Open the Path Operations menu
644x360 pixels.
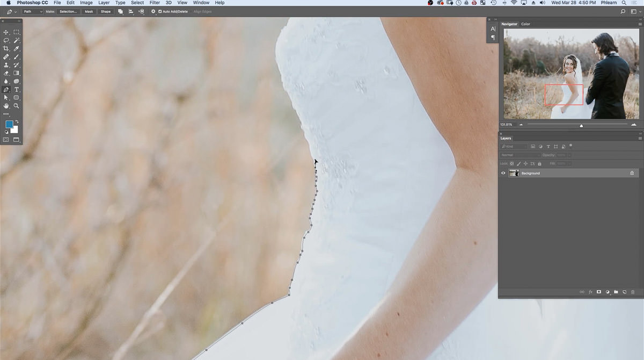tap(120, 11)
